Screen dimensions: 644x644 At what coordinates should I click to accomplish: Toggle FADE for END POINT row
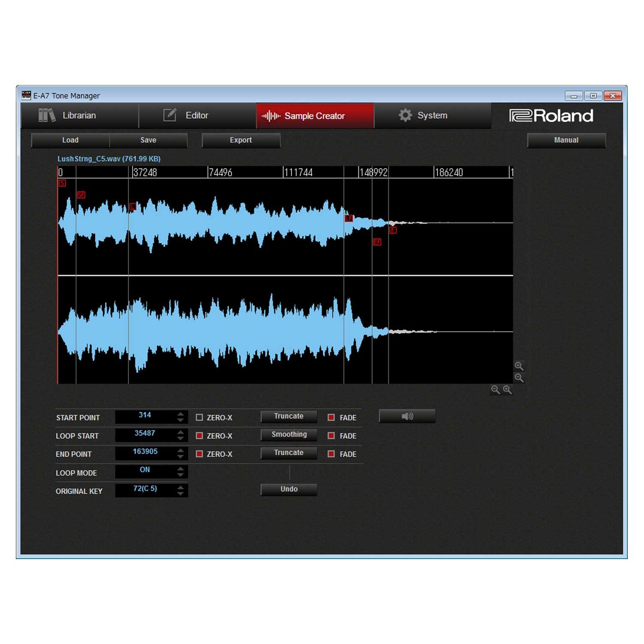(x=331, y=454)
